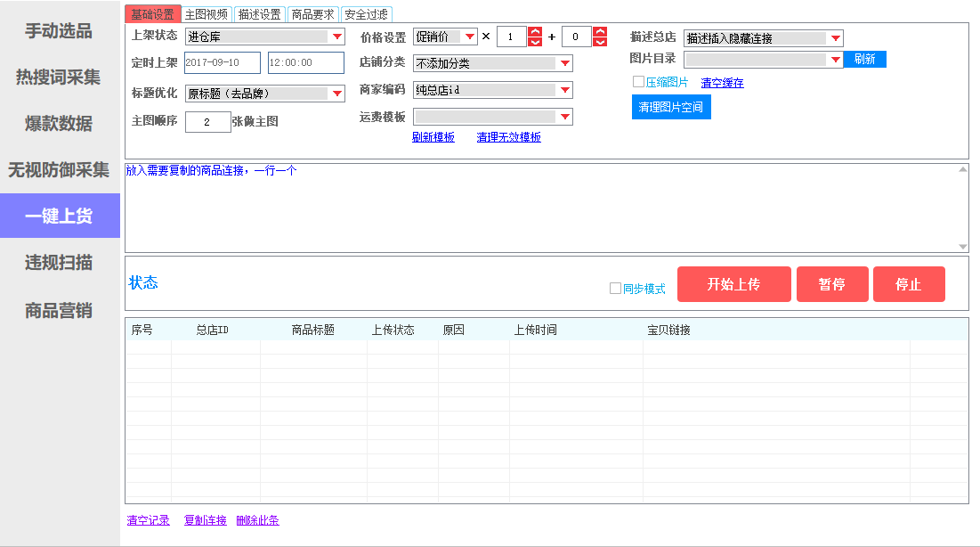Expand the 上架状态 dropdown
The image size is (980, 547).
point(336,37)
